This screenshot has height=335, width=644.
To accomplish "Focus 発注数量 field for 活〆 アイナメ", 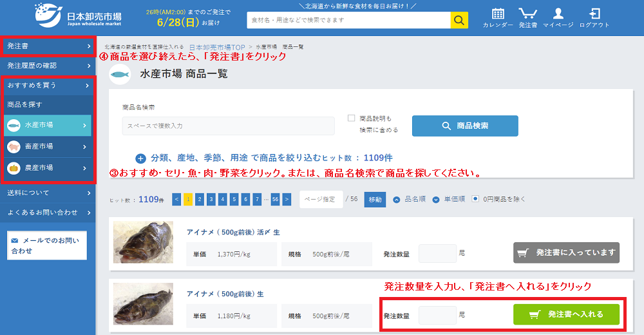I will [437, 253].
